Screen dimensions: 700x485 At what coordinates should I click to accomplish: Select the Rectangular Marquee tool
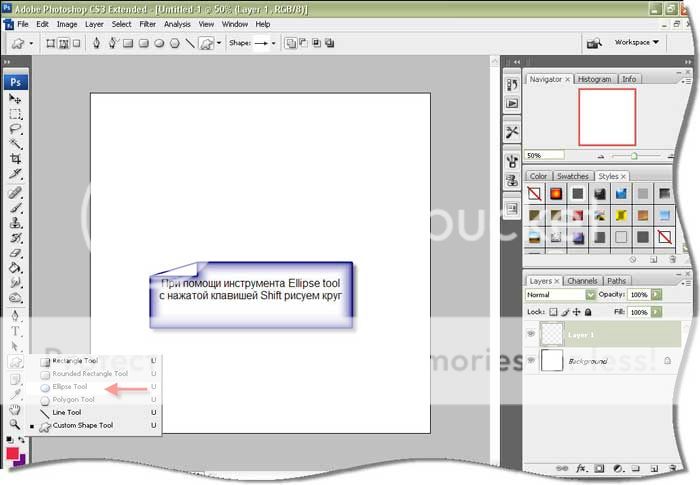(15, 114)
